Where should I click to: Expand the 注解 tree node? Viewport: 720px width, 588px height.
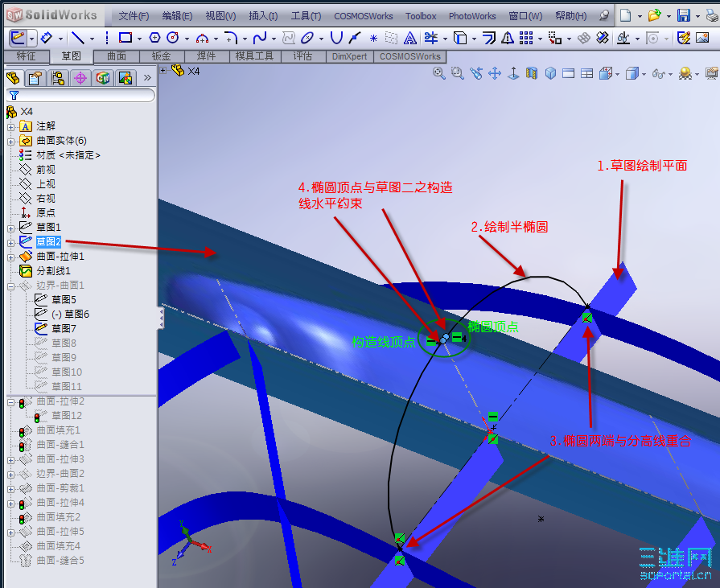11,127
